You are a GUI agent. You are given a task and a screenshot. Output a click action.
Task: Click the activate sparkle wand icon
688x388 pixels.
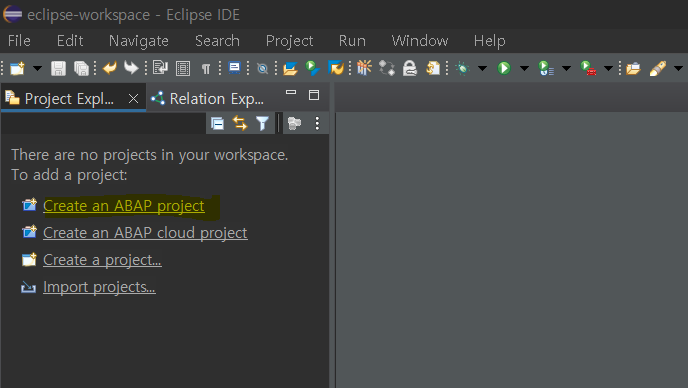tap(364, 68)
